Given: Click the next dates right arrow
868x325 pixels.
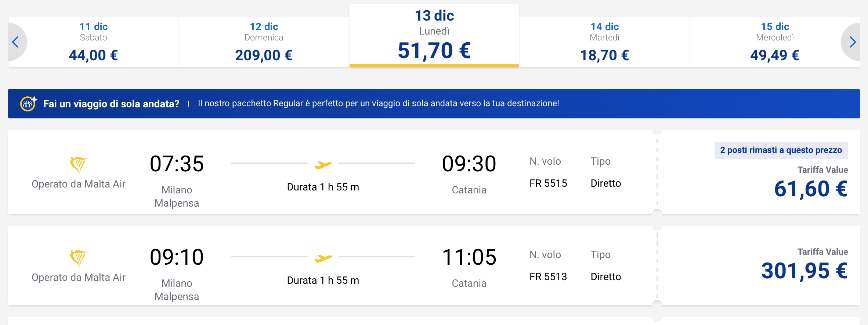Looking at the screenshot, I should coord(851,42).
